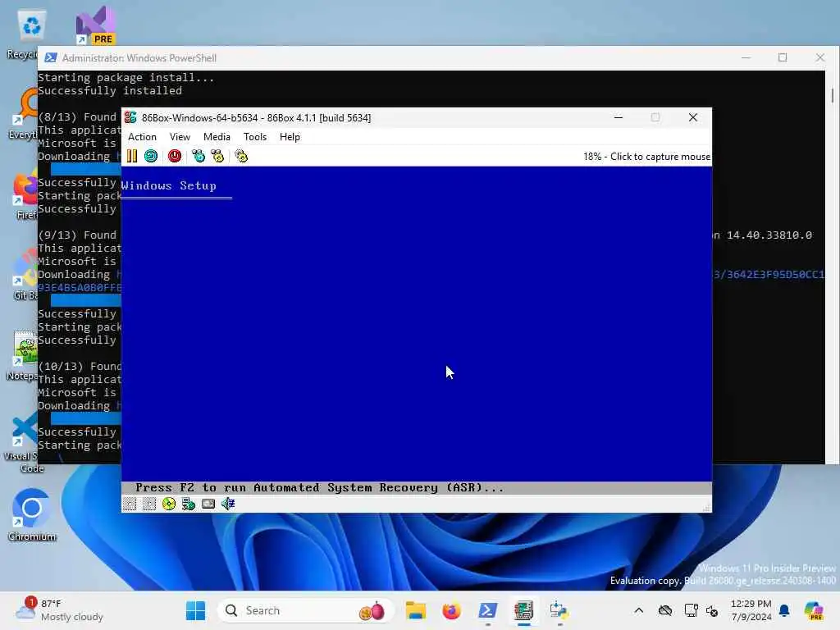Click the 86Box taskbar icon
The width and height of the screenshot is (840, 630).
tap(524, 610)
